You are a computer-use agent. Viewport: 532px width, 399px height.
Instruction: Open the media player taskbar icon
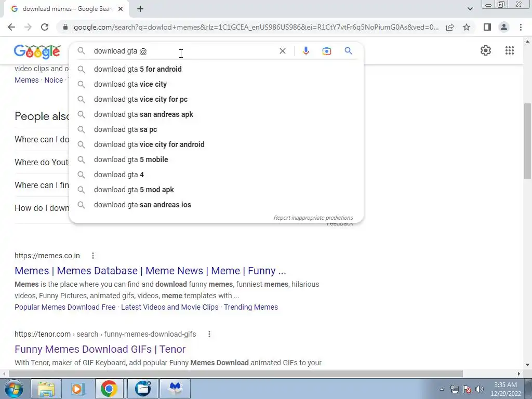pos(78,389)
